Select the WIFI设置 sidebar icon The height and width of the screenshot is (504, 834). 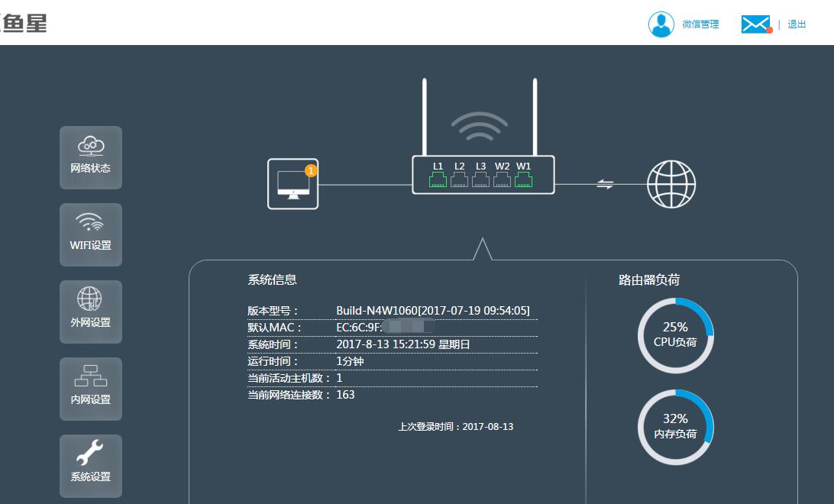90,234
